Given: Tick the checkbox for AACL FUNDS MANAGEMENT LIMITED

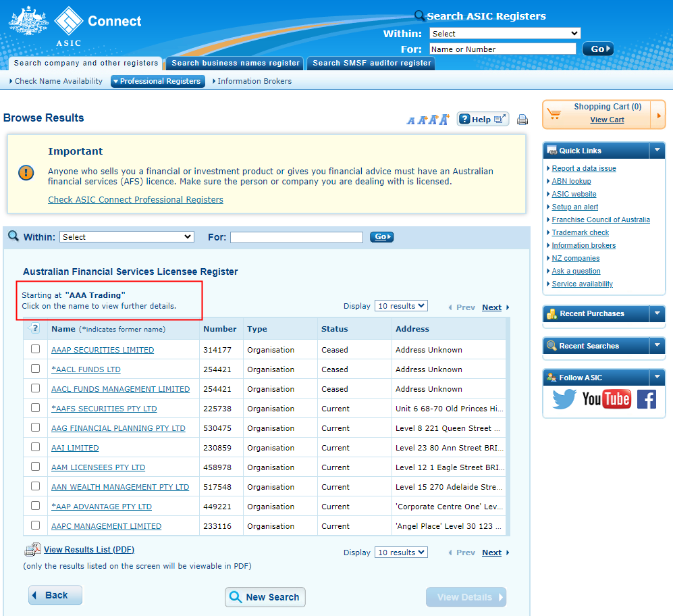Looking at the screenshot, I should (35, 388).
